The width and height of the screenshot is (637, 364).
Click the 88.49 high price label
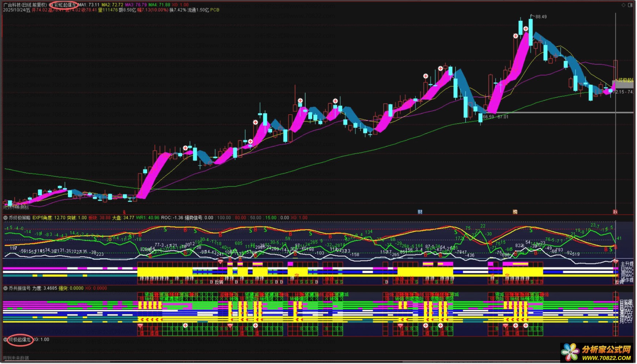541,17
